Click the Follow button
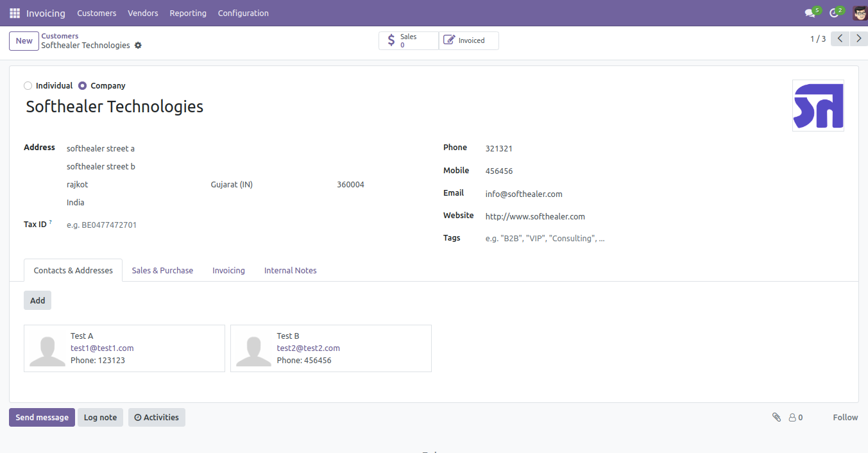The height and width of the screenshot is (453, 868). (845, 417)
